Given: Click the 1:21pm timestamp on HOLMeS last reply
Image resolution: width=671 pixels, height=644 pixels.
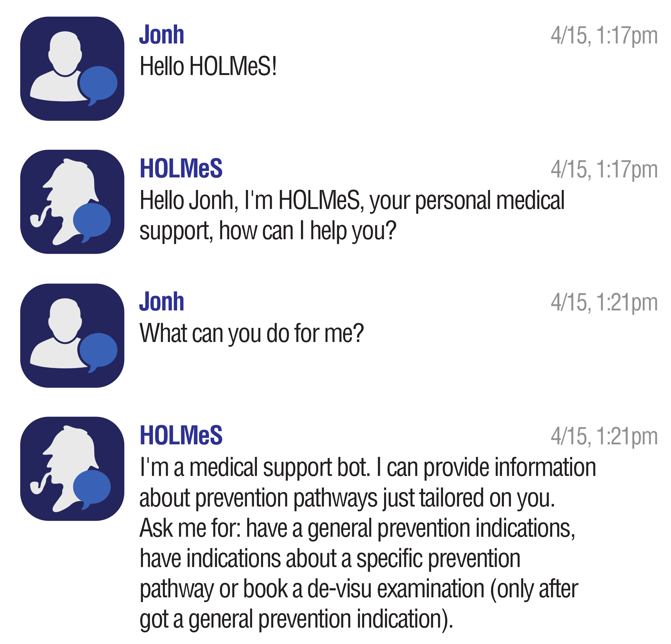Looking at the screenshot, I should click(x=604, y=436).
